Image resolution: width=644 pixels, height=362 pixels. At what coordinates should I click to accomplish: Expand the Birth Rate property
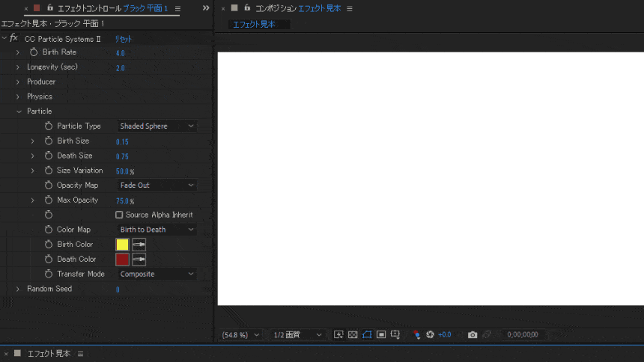coord(18,52)
